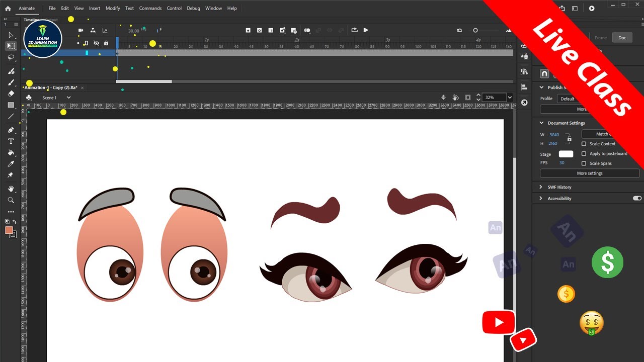This screenshot has width=644, height=362.
Task: Open the Edit menu
Action: pyautogui.click(x=65, y=8)
